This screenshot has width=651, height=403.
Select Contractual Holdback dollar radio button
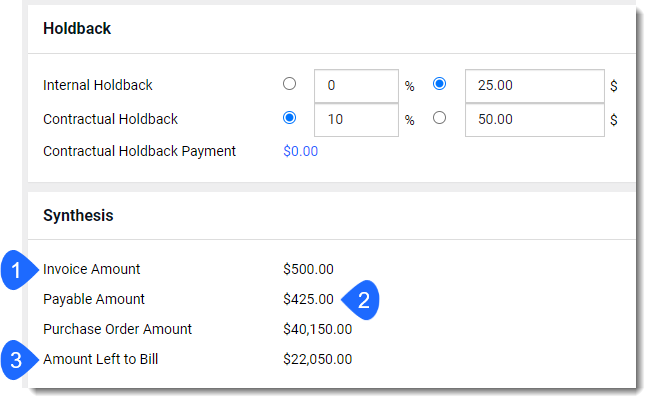click(439, 118)
